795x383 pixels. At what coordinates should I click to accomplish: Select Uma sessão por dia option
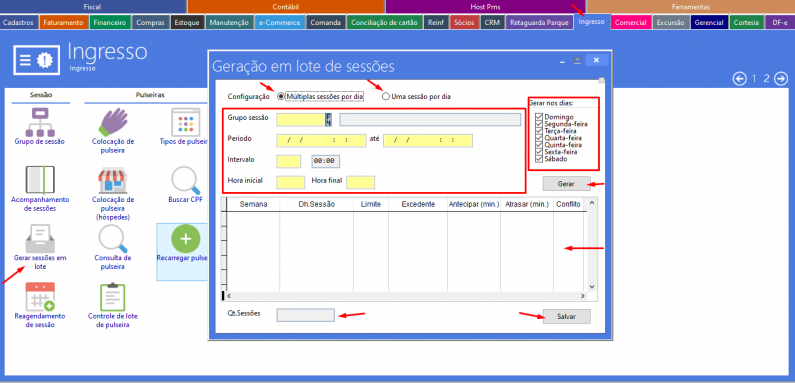pos(386,96)
